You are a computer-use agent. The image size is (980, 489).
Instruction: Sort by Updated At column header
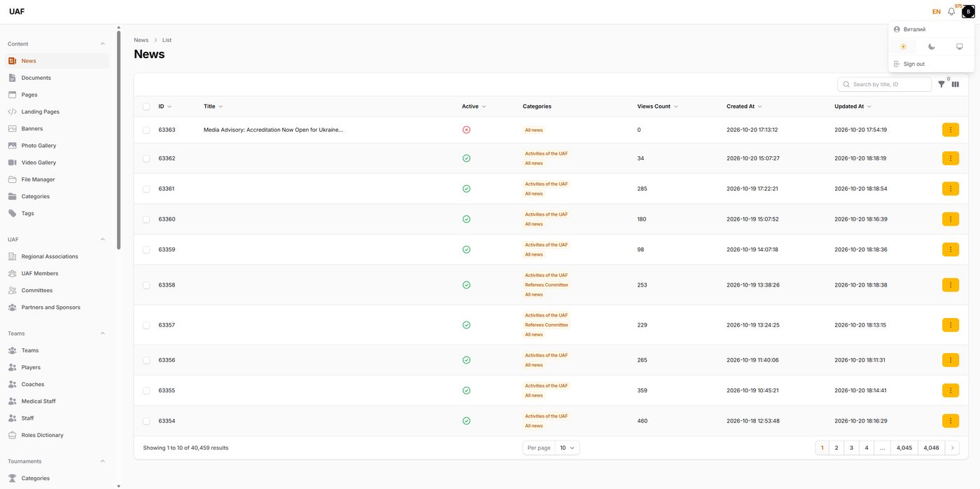pos(853,106)
